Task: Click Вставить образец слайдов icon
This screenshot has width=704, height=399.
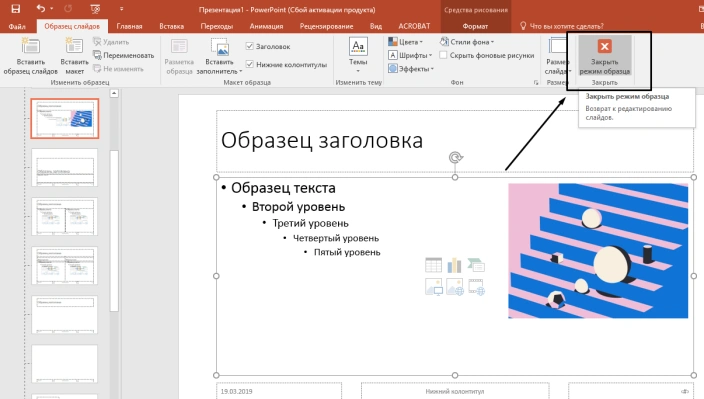Action: coord(31,46)
